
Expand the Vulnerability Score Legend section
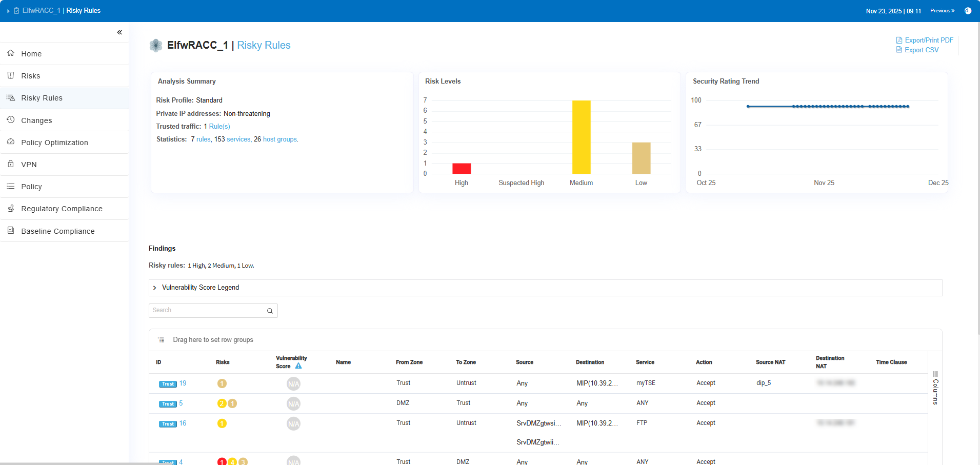[x=155, y=288]
